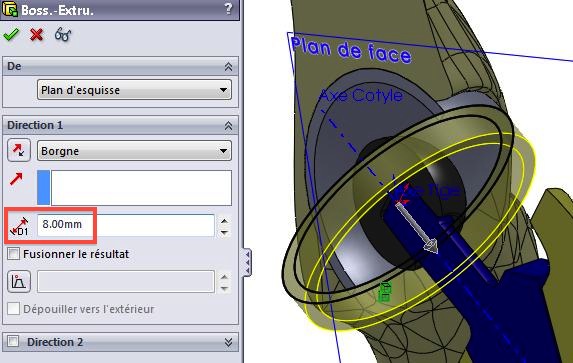
Task: Toggle detailed preview glasses icon
Action: click(x=62, y=35)
